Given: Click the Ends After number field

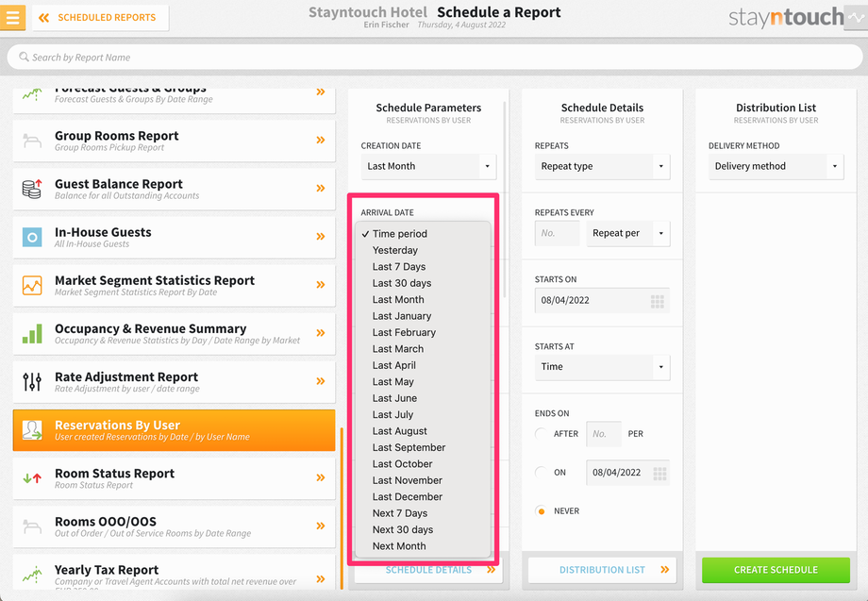Looking at the screenshot, I should point(604,434).
